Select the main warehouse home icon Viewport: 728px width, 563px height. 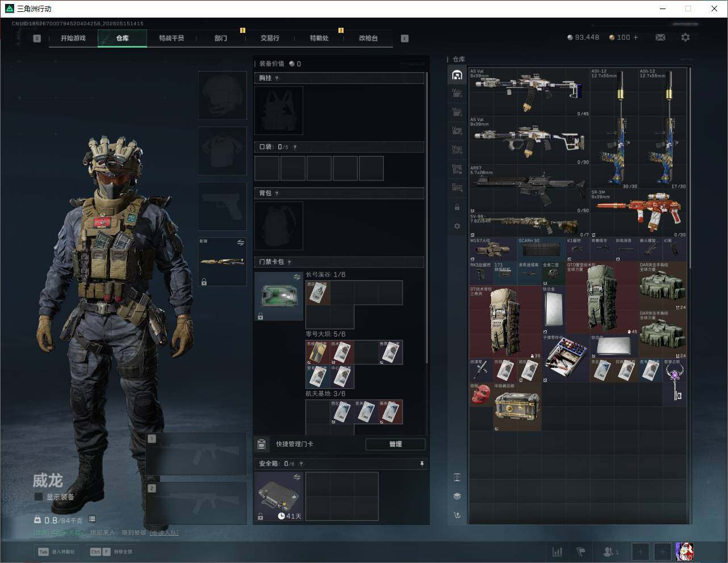coord(457,75)
